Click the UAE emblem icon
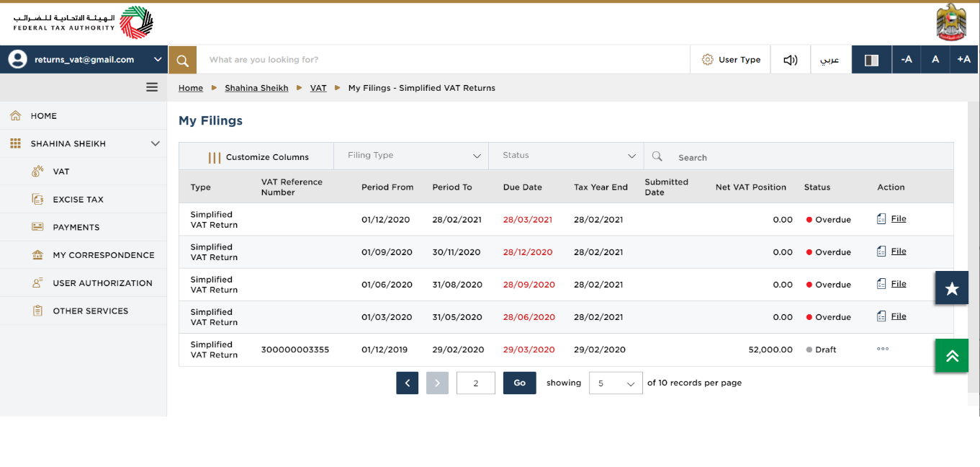Screen dimensions: 980x467 click(x=951, y=22)
